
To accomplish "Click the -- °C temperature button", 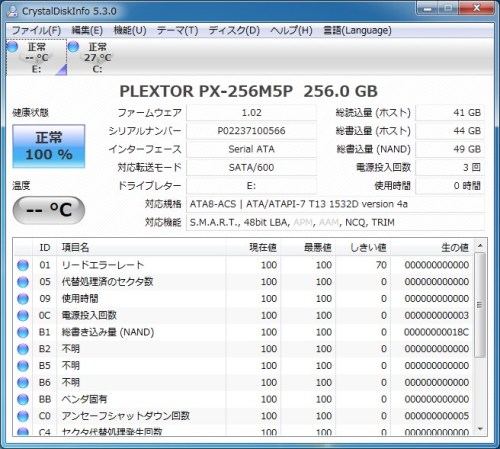I will coord(49,210).
